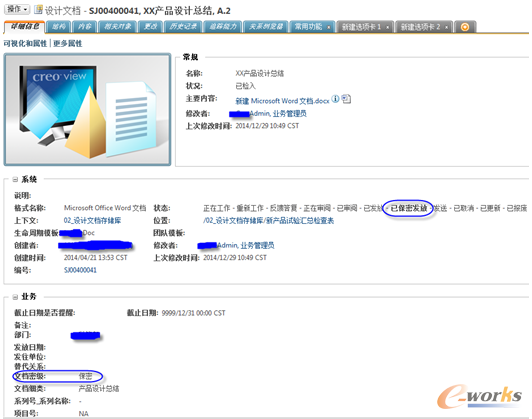Click the 可视化和属性 link

coord(25,43)
